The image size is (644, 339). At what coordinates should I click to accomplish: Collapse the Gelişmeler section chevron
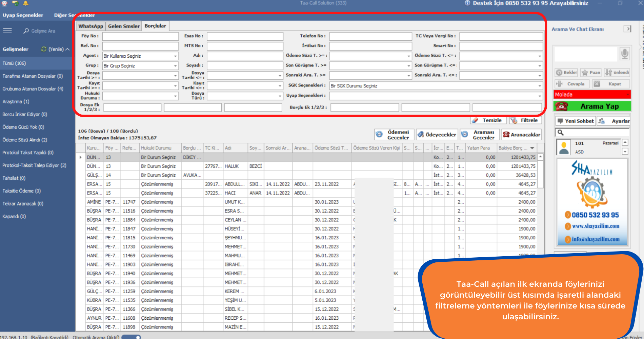tap(67, 49)
